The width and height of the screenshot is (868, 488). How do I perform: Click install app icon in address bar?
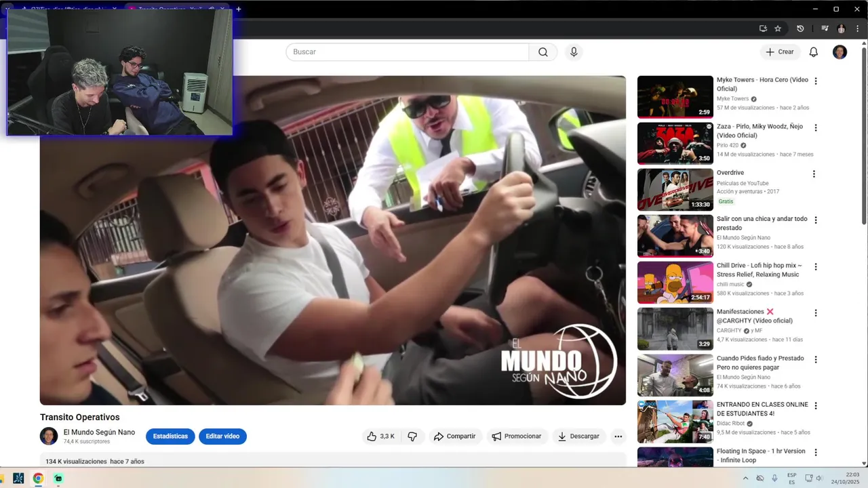tap(763, 28)
